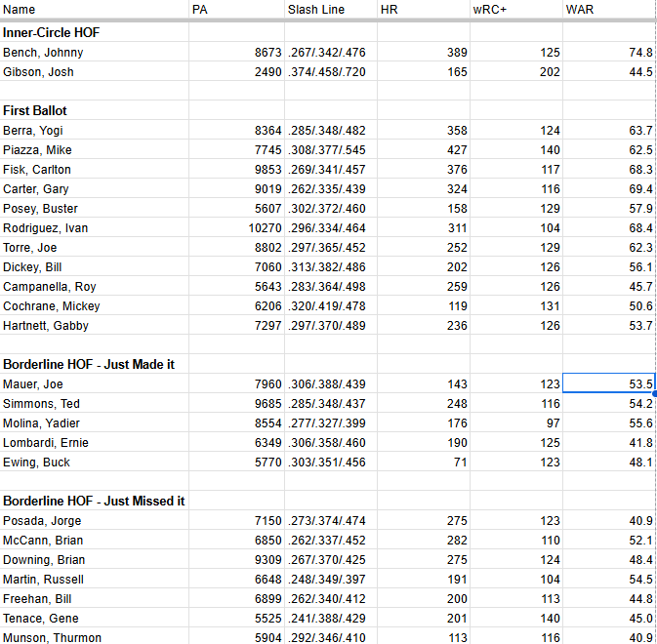
Task: Select the Bench, Johnny name cell
Action: [95, 53]
